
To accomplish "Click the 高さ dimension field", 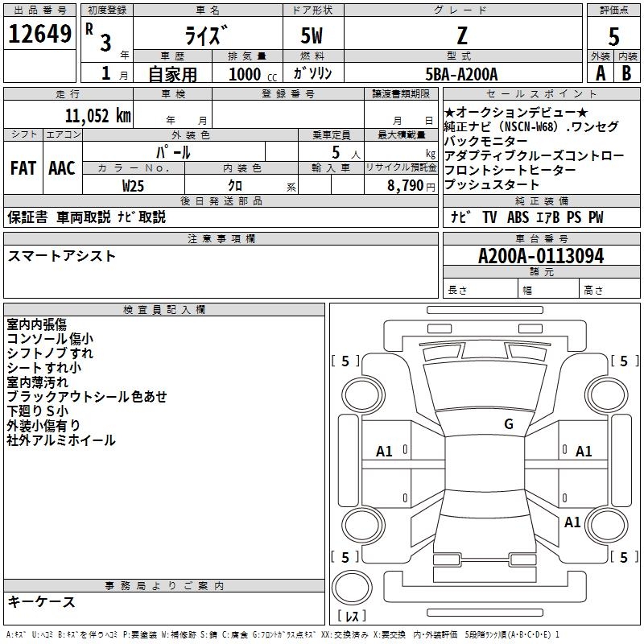I will [x=610, y=288].
